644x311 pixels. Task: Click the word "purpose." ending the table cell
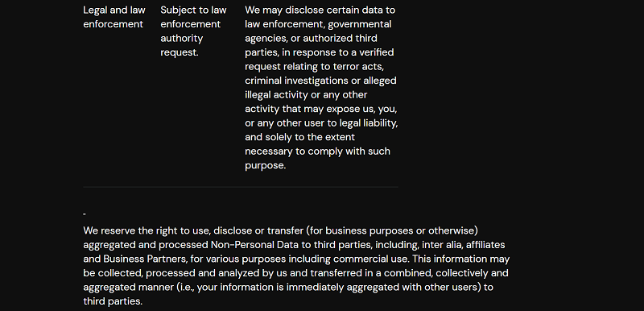point(265,165)
